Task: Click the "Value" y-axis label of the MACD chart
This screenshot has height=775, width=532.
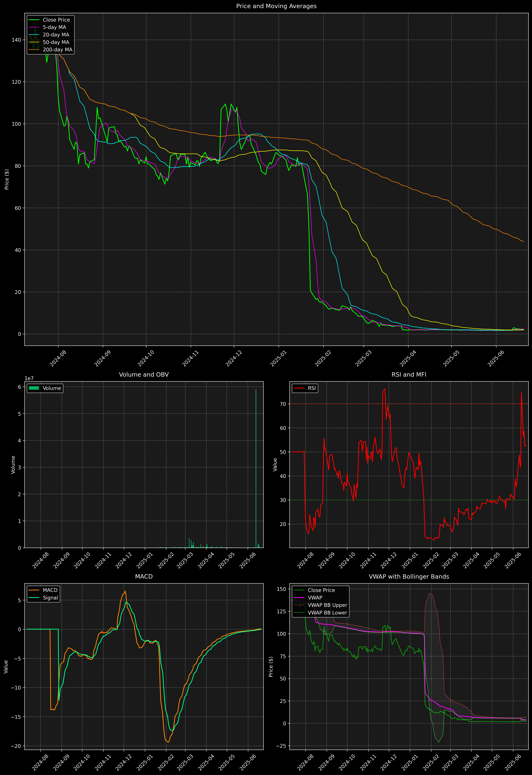Action: click(6, 667)
